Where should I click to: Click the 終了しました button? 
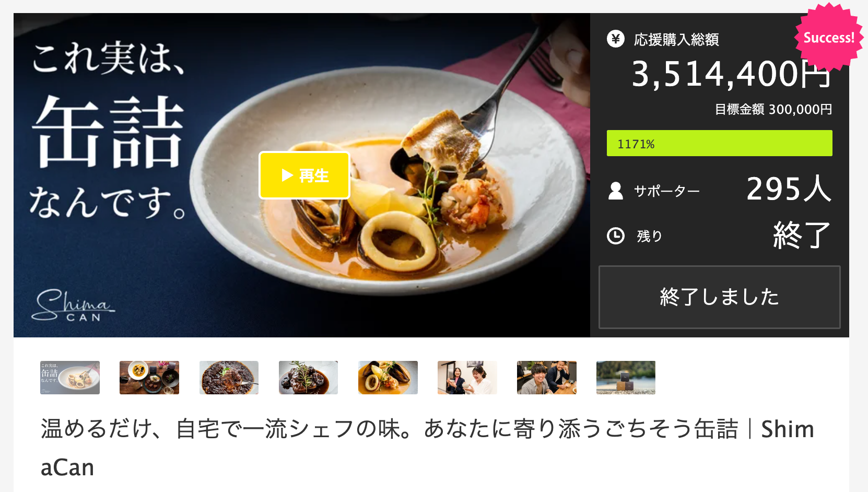tap(720, 297)
